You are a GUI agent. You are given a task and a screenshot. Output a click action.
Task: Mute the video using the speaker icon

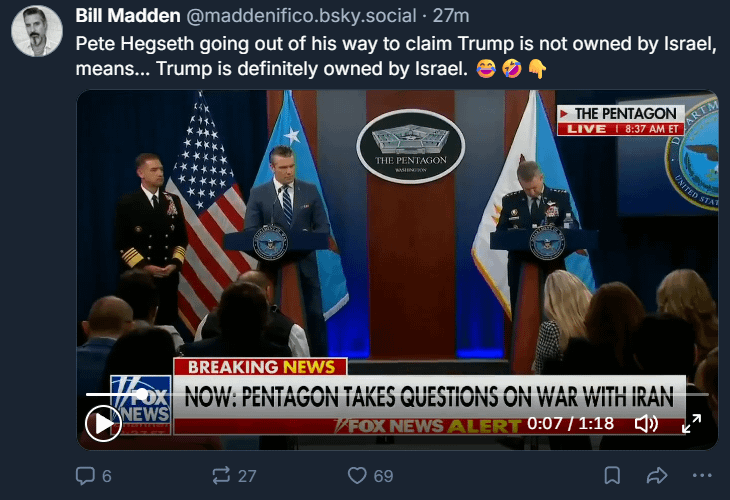tap(646, 424)
